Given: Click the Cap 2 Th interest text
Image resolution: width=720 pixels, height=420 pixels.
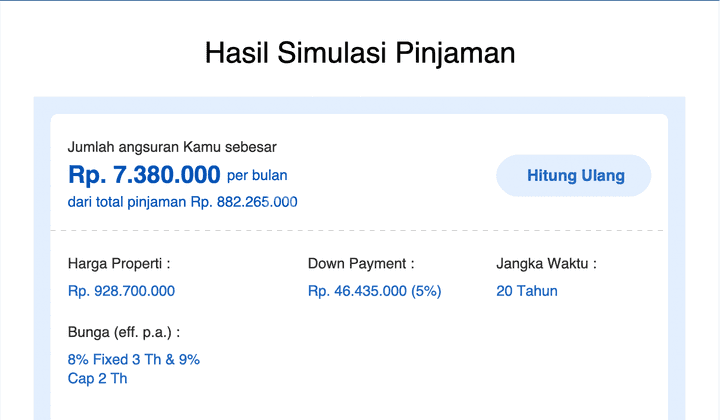Looking at the screenshot, I should pos(97,378).
